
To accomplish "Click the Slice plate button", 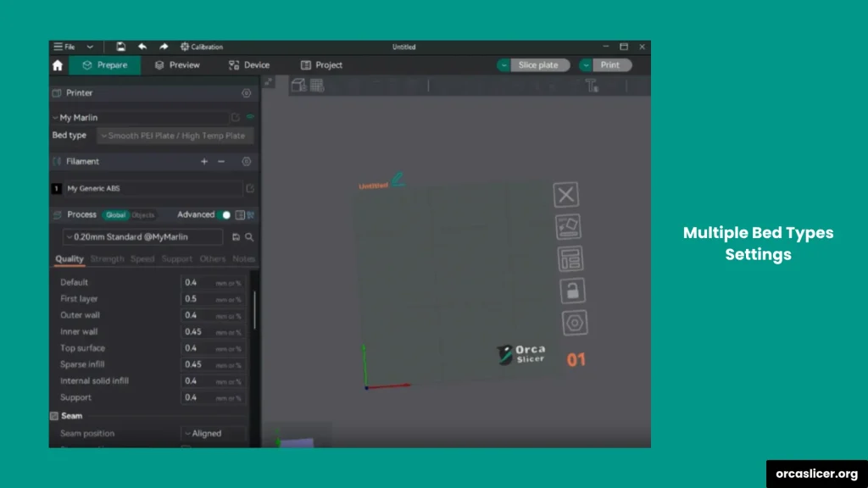I will coord(538,65).
